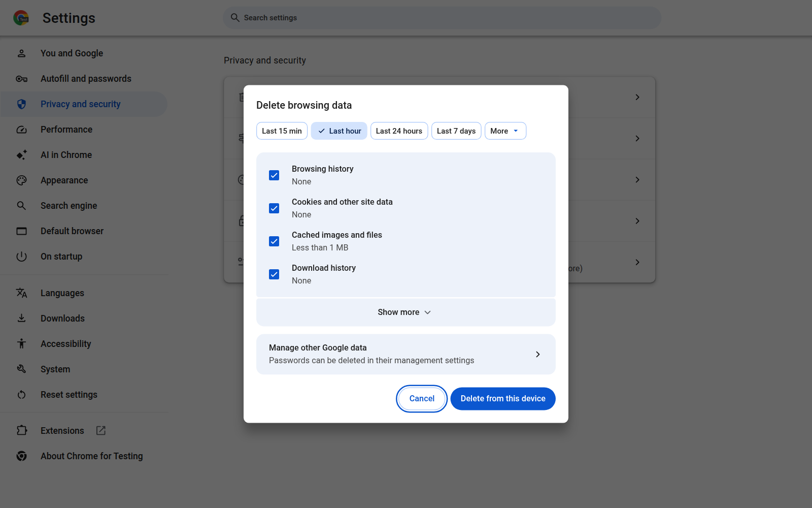Click the Appearance palette icon
The image size is (812, 508).
coord(21,180)
